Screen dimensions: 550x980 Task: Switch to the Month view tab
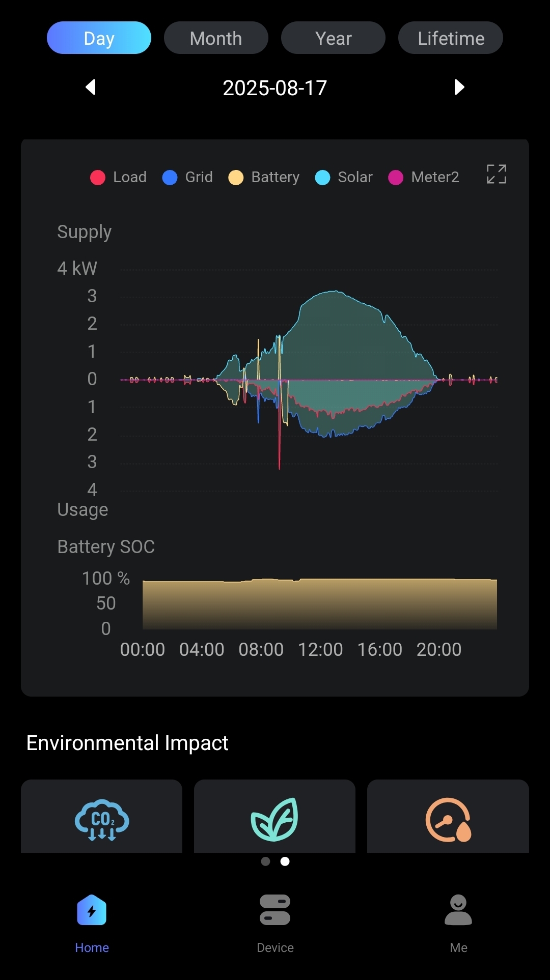point(216,38)
